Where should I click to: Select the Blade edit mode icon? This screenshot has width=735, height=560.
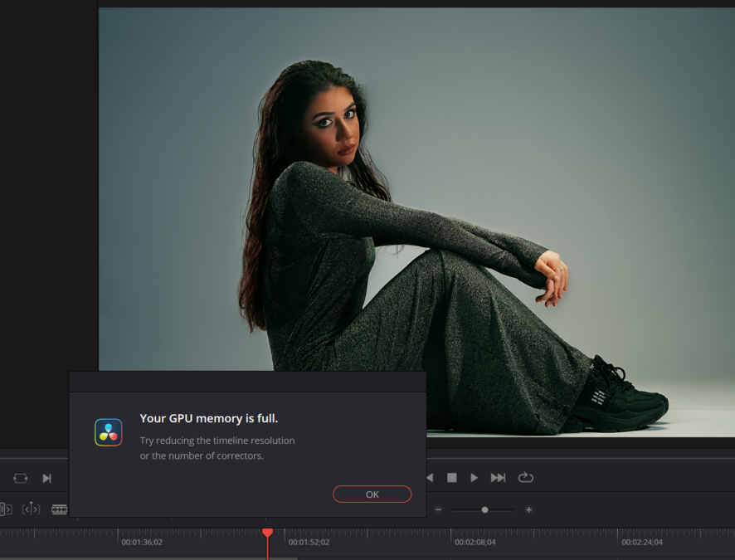(59, 509)
